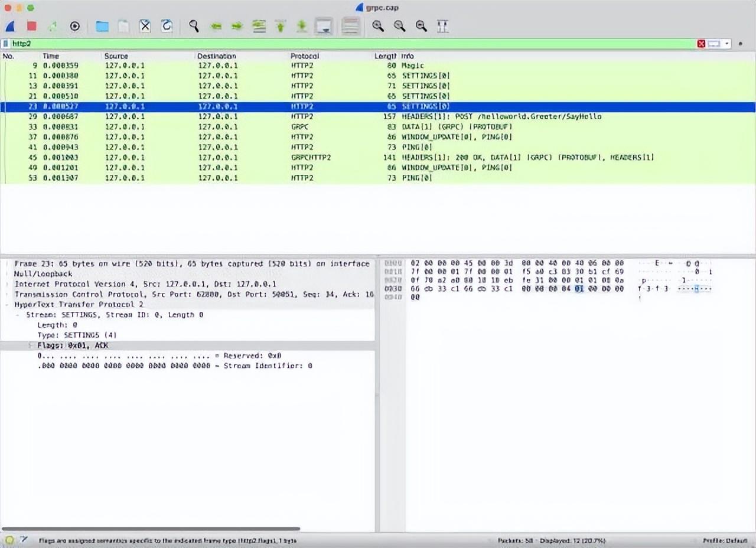Open capture file properties status icon
The width and height of the screenshot is (756, 548).
point(24,540)
